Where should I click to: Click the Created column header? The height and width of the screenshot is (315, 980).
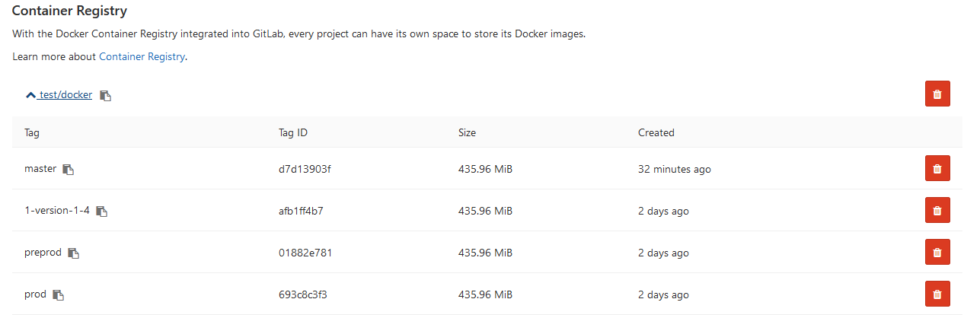point(656,132)
